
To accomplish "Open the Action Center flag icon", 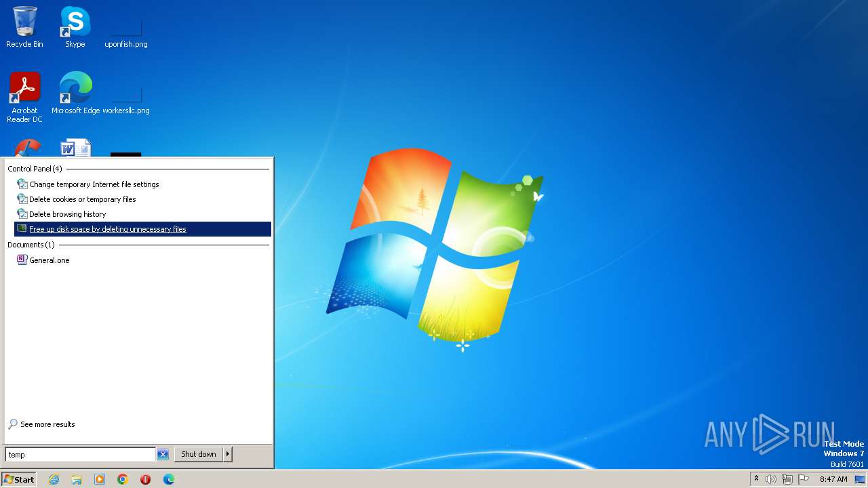I will click(804, 479).
